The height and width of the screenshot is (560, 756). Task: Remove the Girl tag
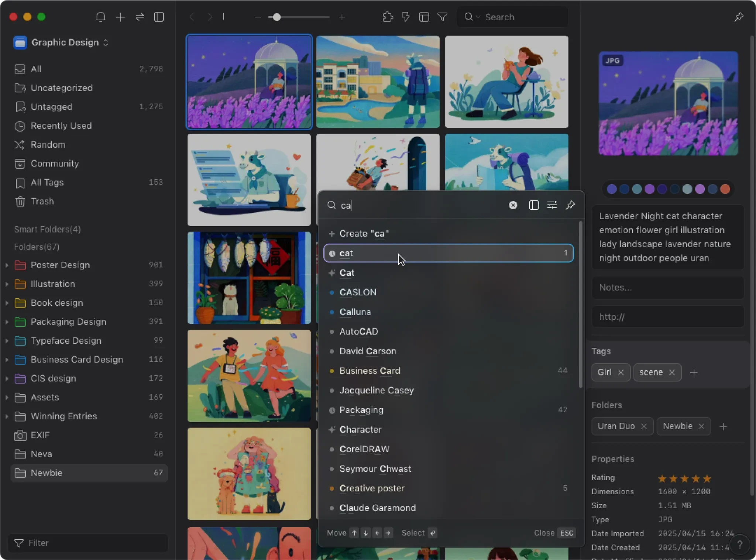pyautogui.click(x=621, y=372)
